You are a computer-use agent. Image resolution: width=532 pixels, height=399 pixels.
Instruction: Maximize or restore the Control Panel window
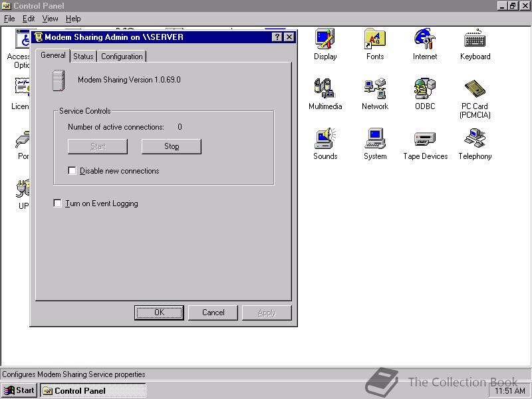(513, 6)
